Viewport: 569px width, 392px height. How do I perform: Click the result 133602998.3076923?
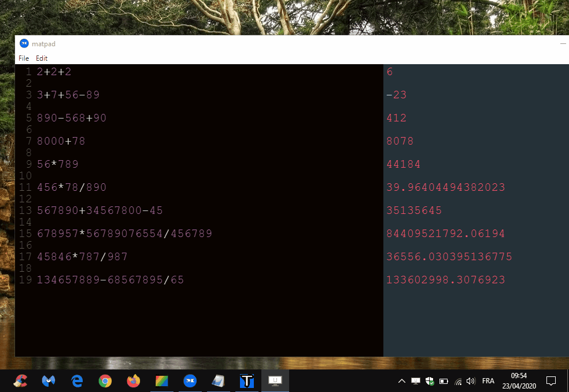[x=446, y=280]
